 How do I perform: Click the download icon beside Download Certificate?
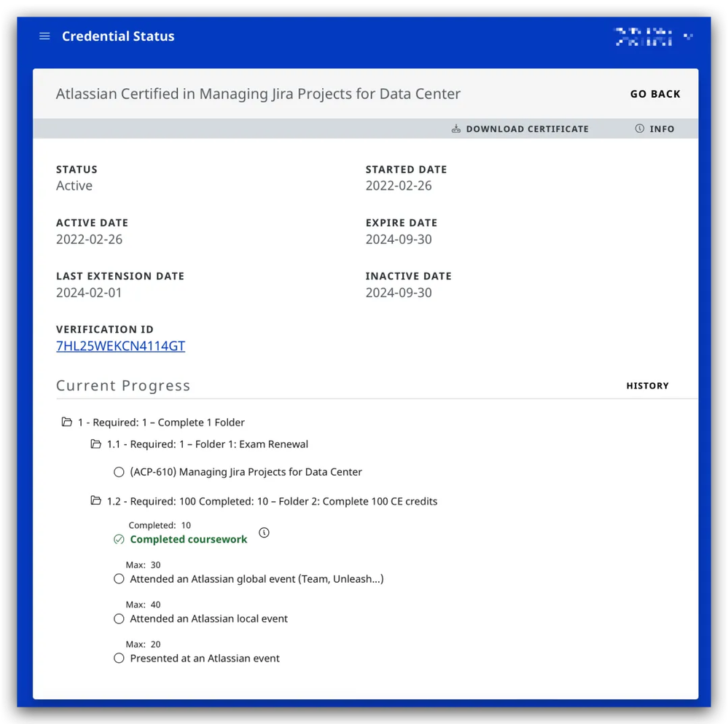(x=456, y=128)
